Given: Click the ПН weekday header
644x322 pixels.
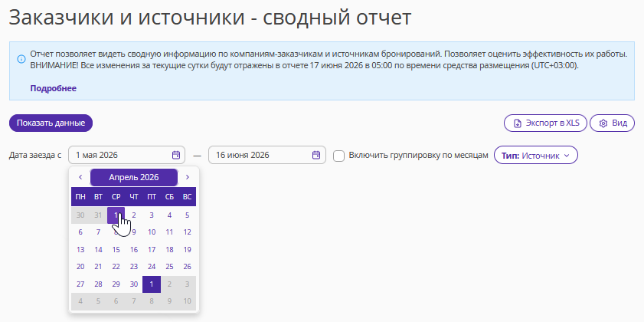Looking at the screenshot, I should tap(80, 197).
